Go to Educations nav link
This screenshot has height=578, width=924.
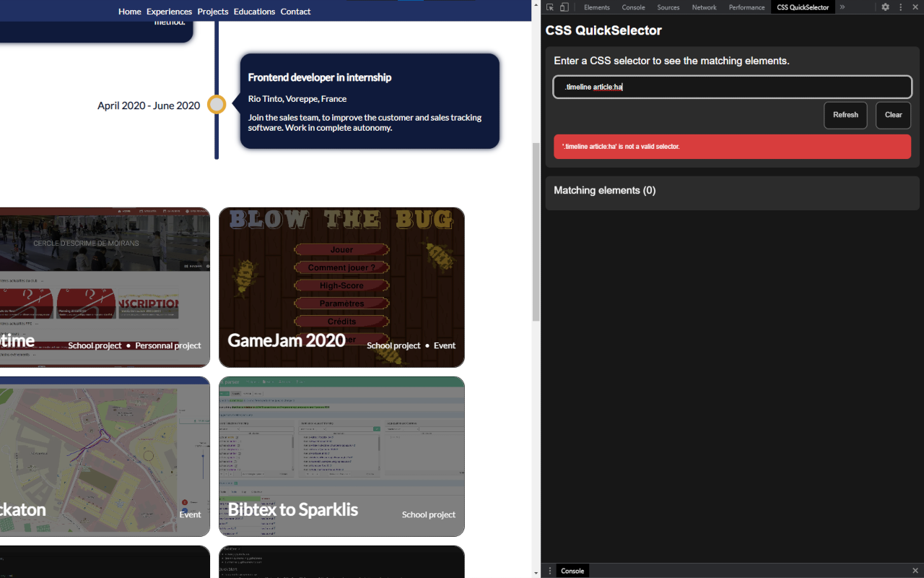coord(254,12)
